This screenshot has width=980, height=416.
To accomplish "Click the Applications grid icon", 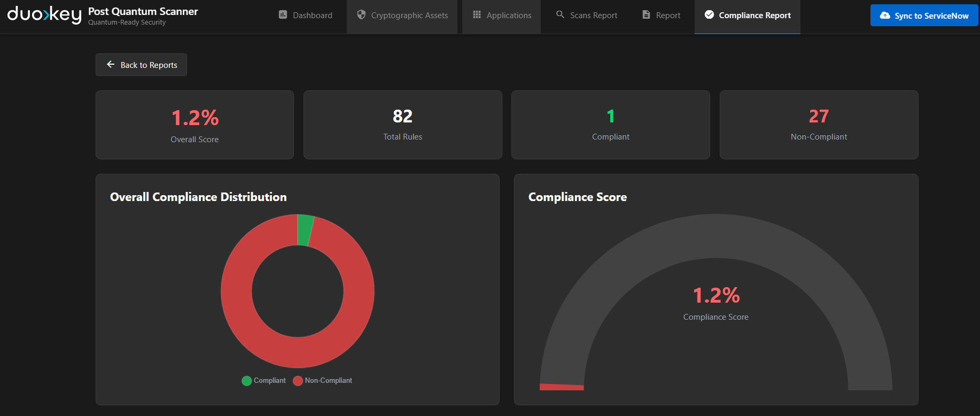I will tap(477, 14).
